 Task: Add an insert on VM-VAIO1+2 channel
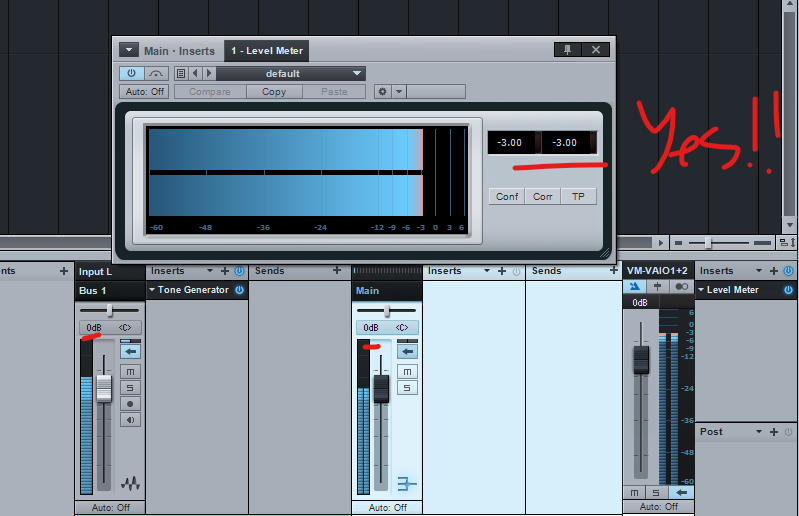pos(774,271)
